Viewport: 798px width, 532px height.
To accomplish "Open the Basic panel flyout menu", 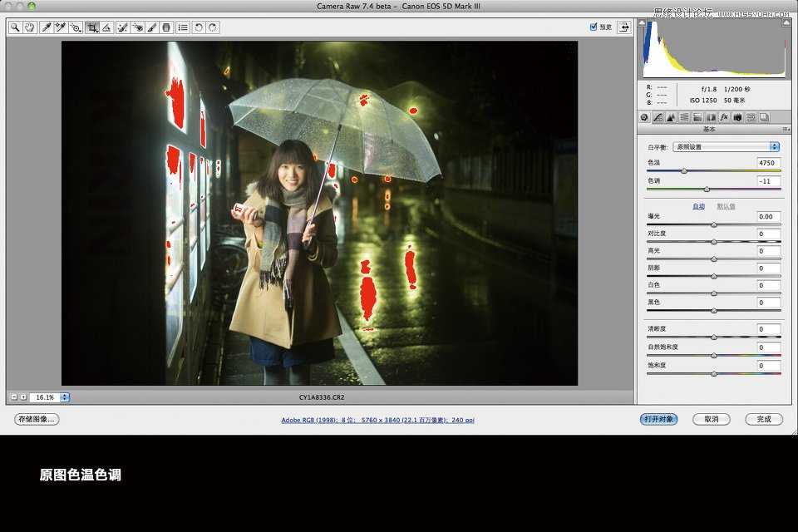I will click(x=786, y=129).
